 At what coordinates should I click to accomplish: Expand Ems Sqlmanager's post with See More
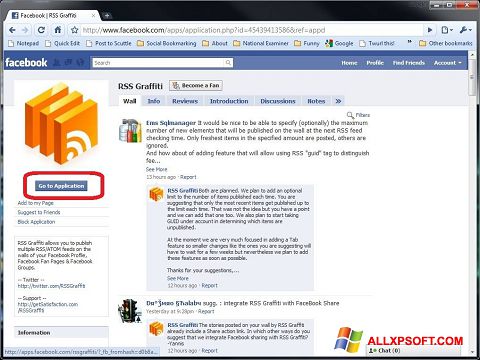[x=157, y=169]
